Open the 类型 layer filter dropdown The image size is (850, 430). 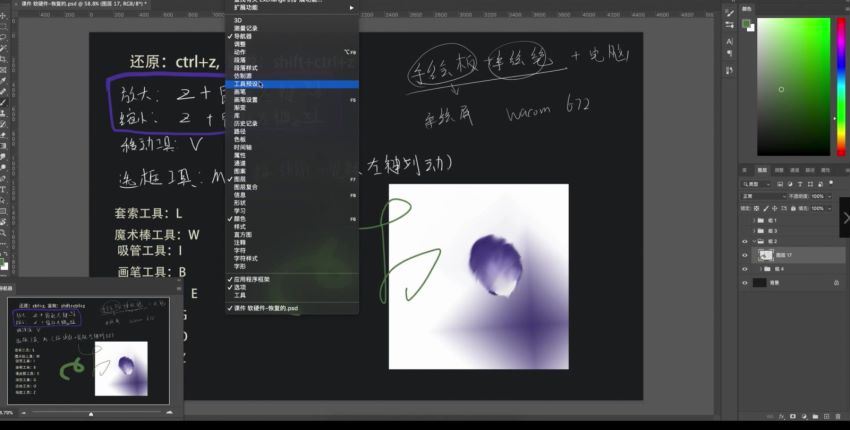[755, 184]
